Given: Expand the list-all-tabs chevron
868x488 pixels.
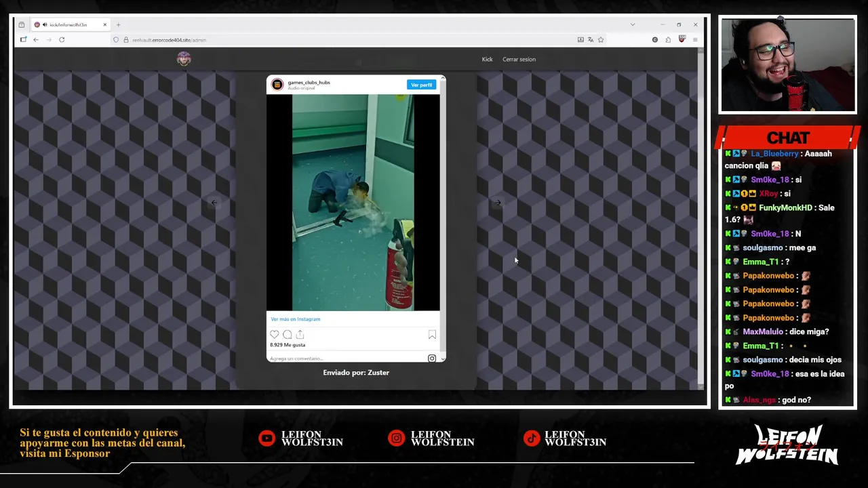Looking at the screenshot, I should tap(633, 24).
